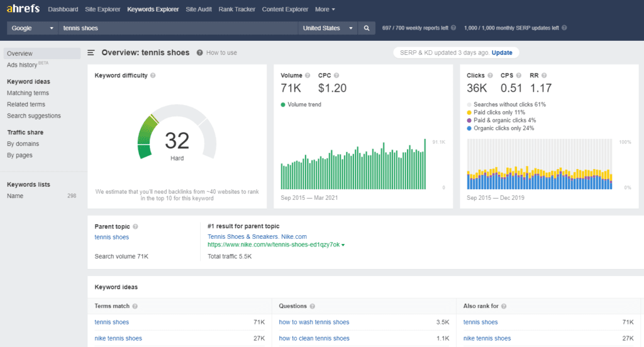
Task: Click the search magnifier button
Action: click(367, 28)
